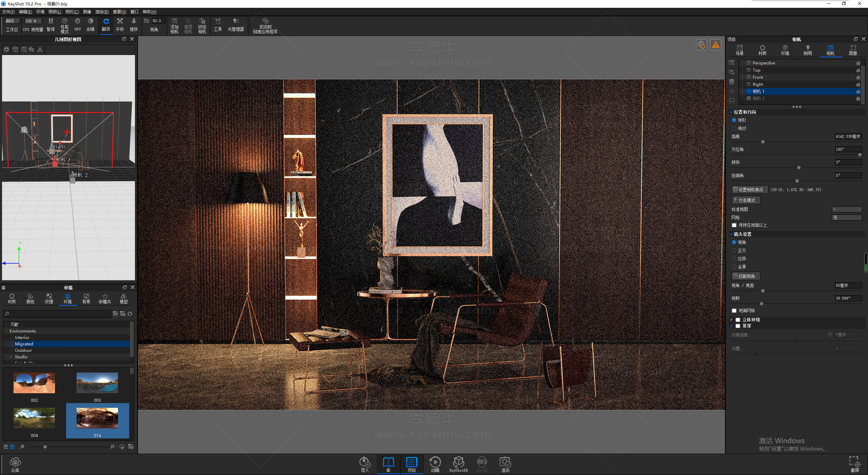
Task: Enable the Ground Grid checkbox
Action: [x=734, y=310]
